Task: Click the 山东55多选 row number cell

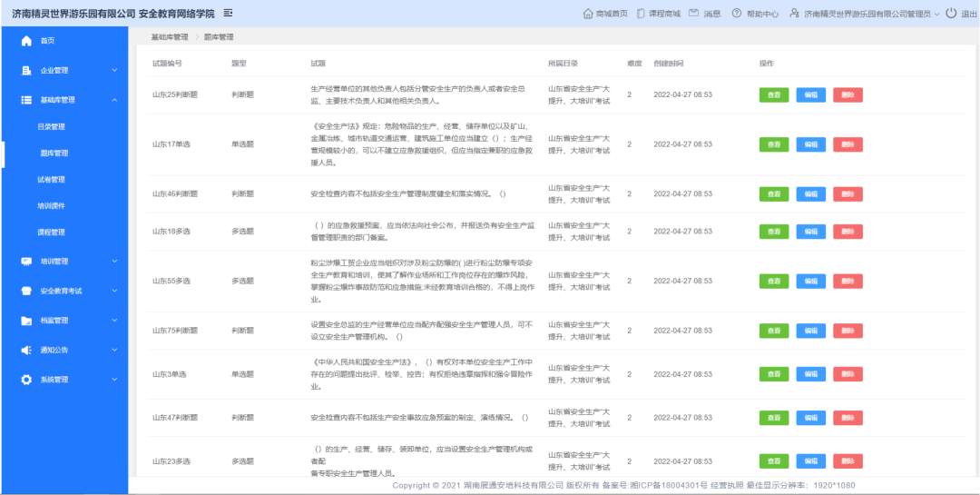Action: (171, 281)
